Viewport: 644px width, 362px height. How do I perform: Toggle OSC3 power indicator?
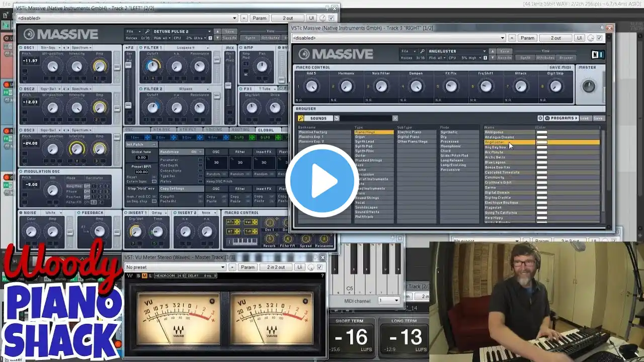22,130
